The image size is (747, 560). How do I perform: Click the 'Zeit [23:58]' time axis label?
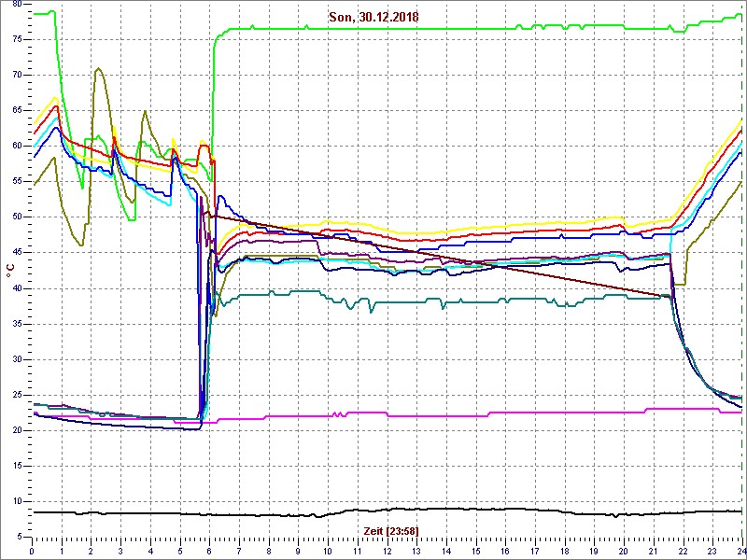(x=391, y=530)
